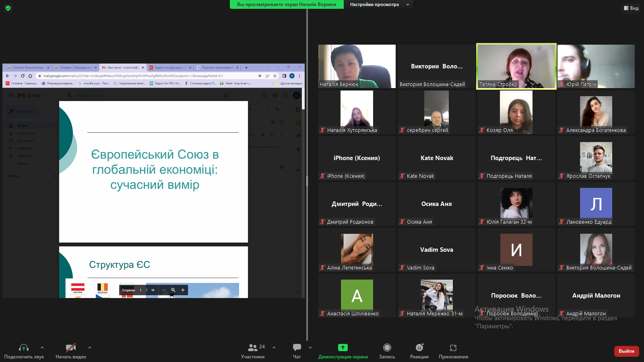Open the Приложения apps panel

pyautogui.click(x=453, y=351)
